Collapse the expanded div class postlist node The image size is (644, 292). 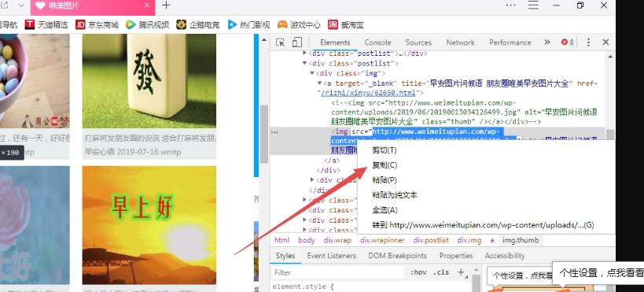(x=304, y=63)
